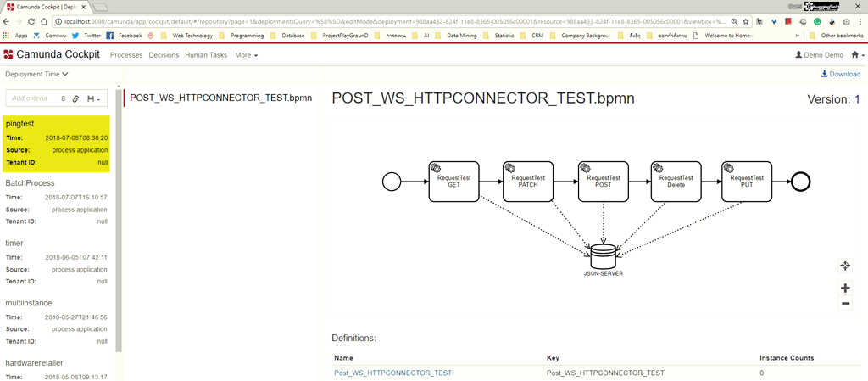868x381 pixels.
Task: Click the green Grammarly extension icon
Action: pyautogui.click(x=817, y=21)
